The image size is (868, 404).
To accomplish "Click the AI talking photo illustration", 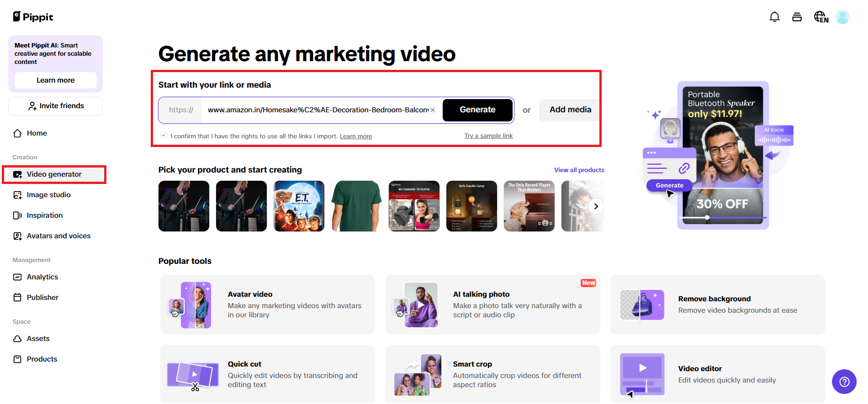I will coord(416,305).
